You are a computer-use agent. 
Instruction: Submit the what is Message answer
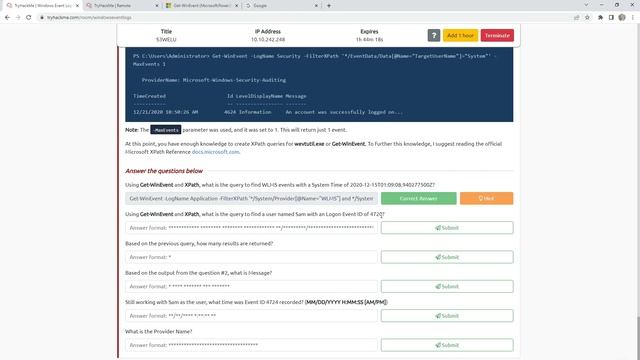pyautogui.click(x=447, y=287)
